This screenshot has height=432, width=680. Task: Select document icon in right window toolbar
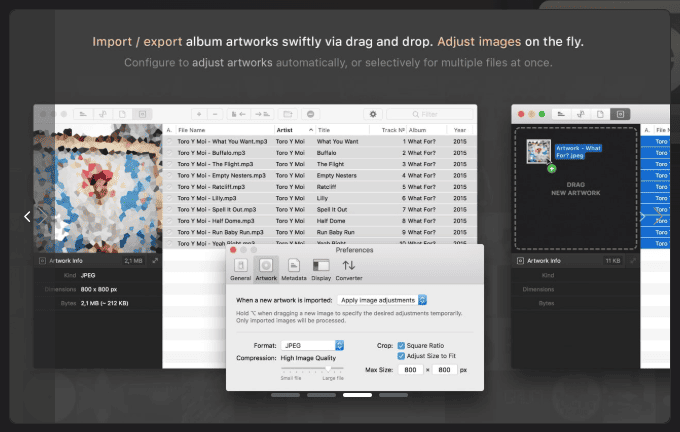coord(600,114)
